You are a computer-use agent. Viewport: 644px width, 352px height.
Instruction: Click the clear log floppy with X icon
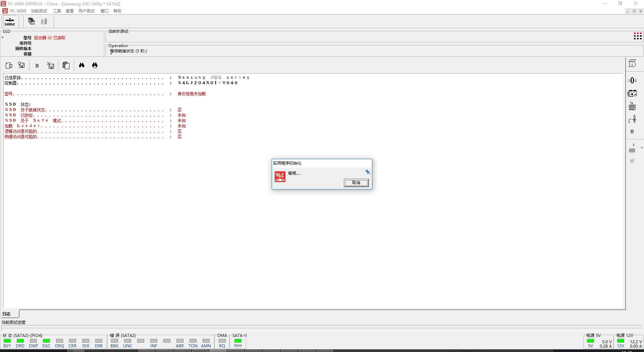coord(51,65)
